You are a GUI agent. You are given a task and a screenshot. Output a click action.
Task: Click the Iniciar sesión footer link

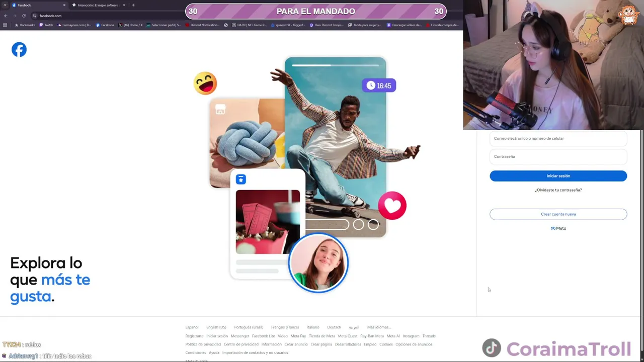[x=217, y=336]
